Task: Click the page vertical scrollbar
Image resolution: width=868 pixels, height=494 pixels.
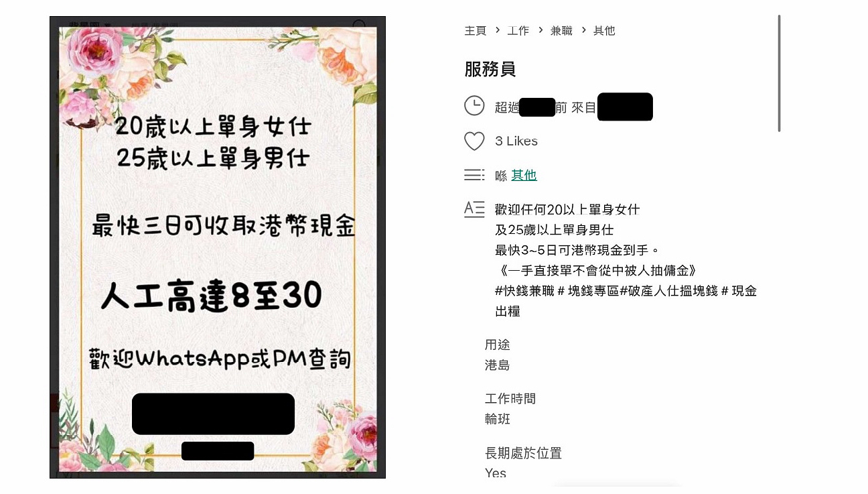Action: (x=779, y=73)
